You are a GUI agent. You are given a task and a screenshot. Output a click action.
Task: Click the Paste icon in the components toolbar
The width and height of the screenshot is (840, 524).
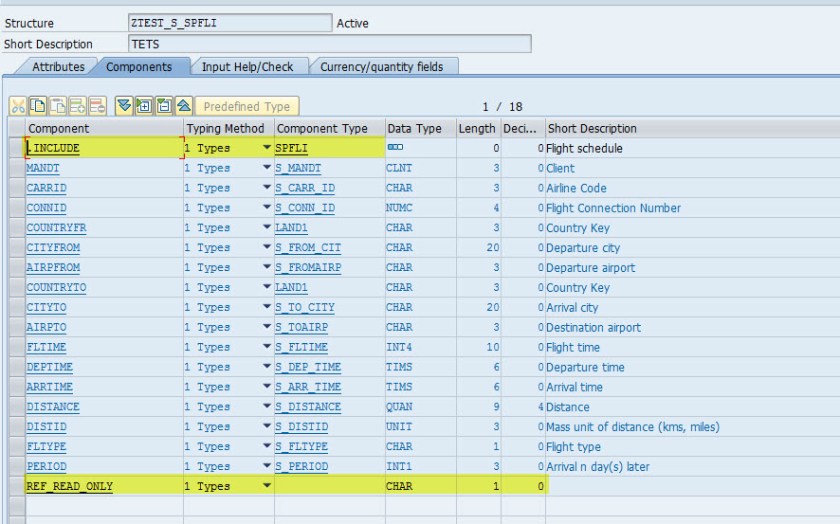[x=58, y=106]
